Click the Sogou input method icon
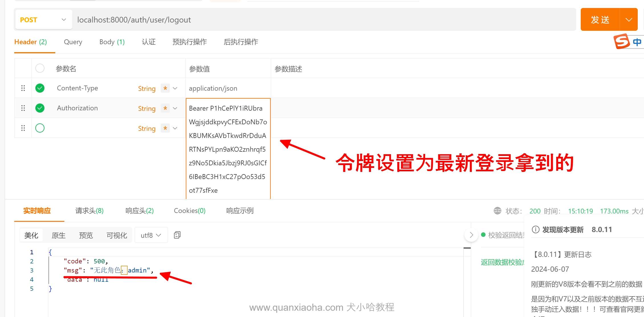This screenshot has width=644, height=317. click(621, 42)
